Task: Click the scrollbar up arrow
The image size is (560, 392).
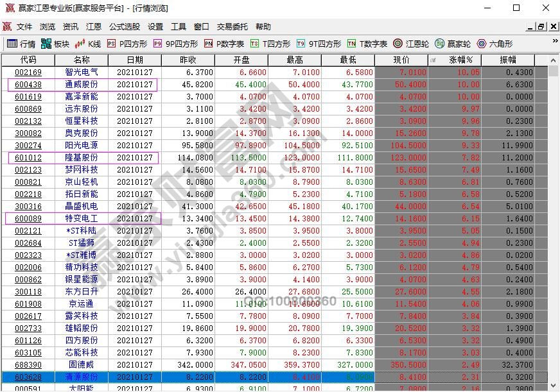Action: tap(552, 60)
